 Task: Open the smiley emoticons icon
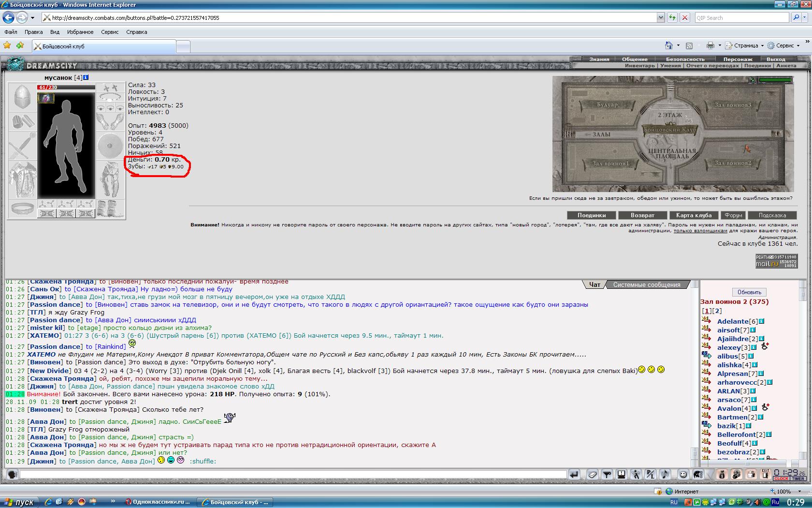683,475
